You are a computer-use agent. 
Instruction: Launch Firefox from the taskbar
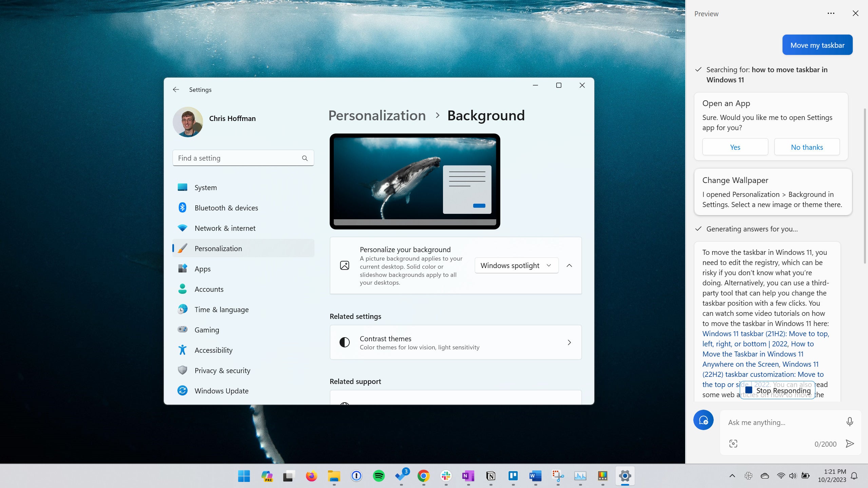point(311,476)
